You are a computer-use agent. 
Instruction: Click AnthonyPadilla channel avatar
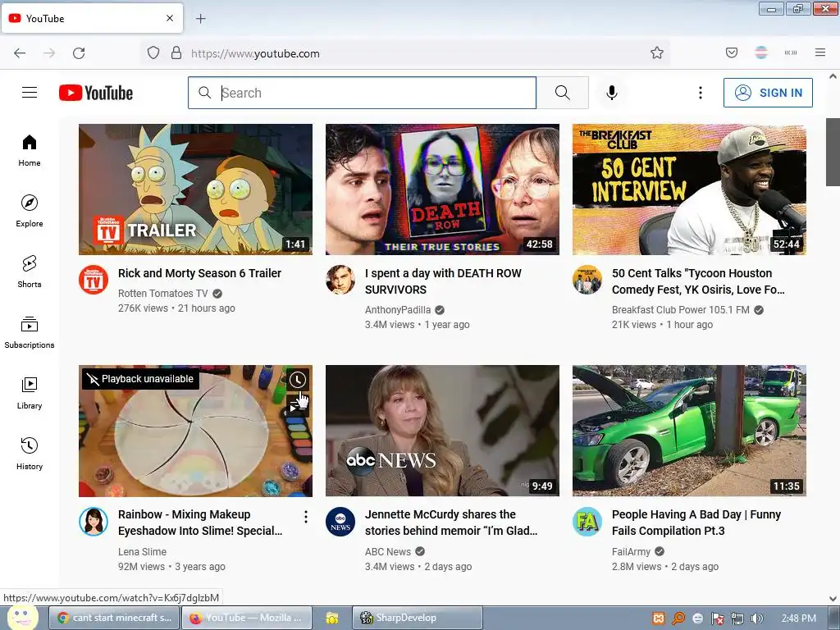[340, 280]
